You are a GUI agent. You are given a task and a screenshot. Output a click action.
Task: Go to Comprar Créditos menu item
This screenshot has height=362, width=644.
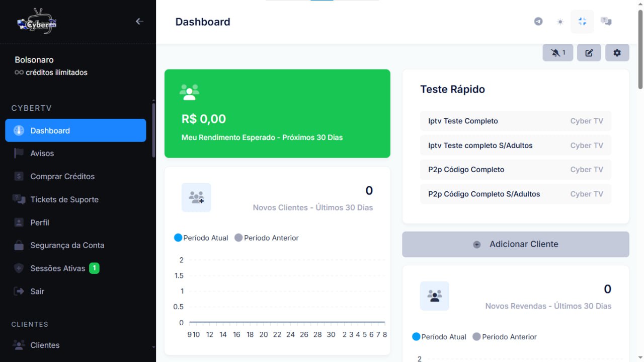click(62, 177)
